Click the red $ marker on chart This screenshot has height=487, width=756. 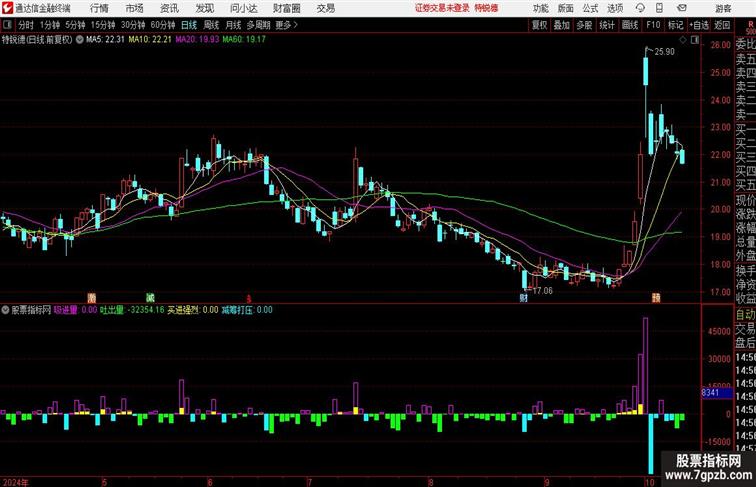[249, 298]
